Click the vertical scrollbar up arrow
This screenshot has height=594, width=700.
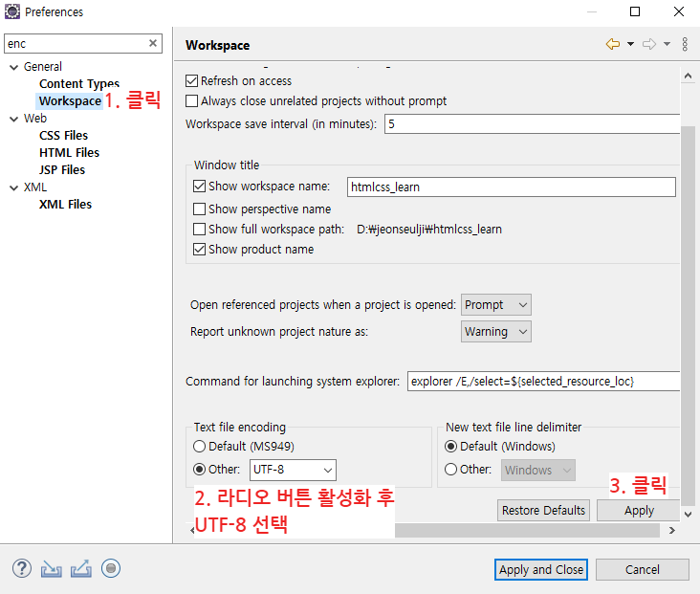coord(688,76)
